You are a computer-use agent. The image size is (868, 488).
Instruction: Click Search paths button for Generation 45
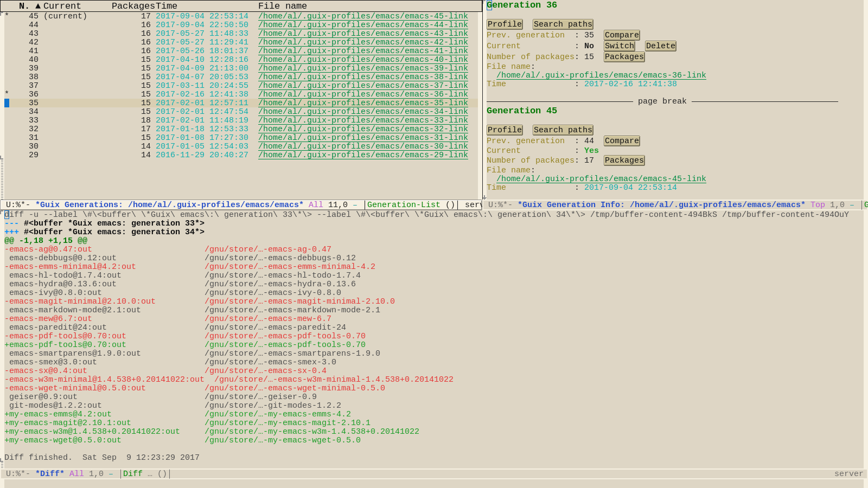563,130
